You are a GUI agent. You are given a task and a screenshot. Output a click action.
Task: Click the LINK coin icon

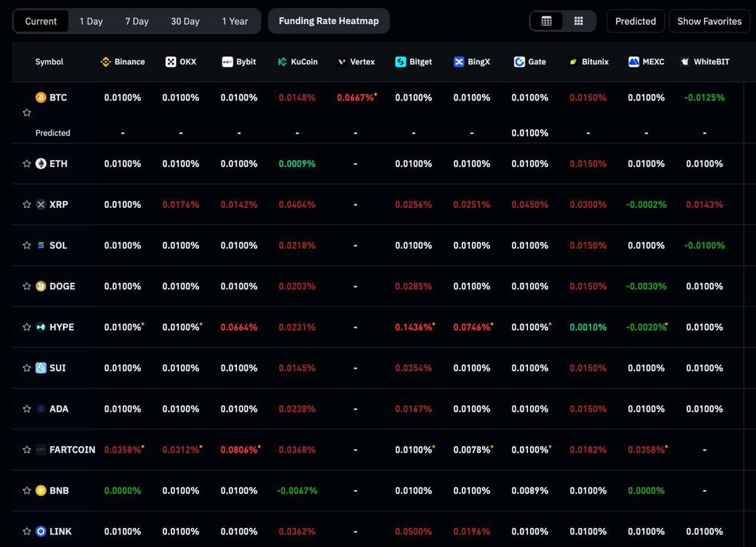coord(41,531)
